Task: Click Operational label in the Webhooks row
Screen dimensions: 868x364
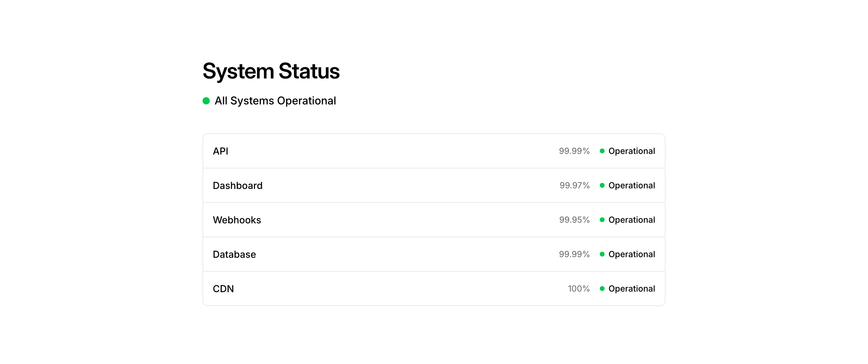Action: click(x=631, y=220)
